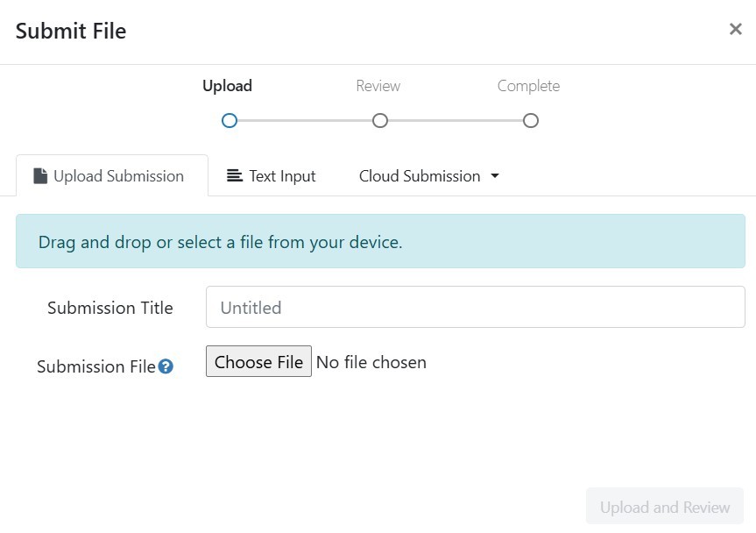756x533 pixels.
Task: Click the Upload and Review button
Action: tap(665, 507)
